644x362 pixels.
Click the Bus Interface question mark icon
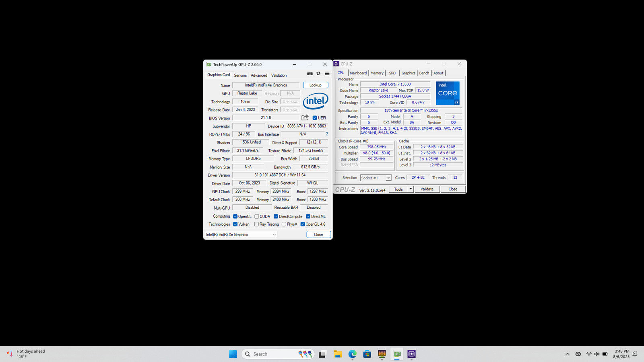click(327, 134)
